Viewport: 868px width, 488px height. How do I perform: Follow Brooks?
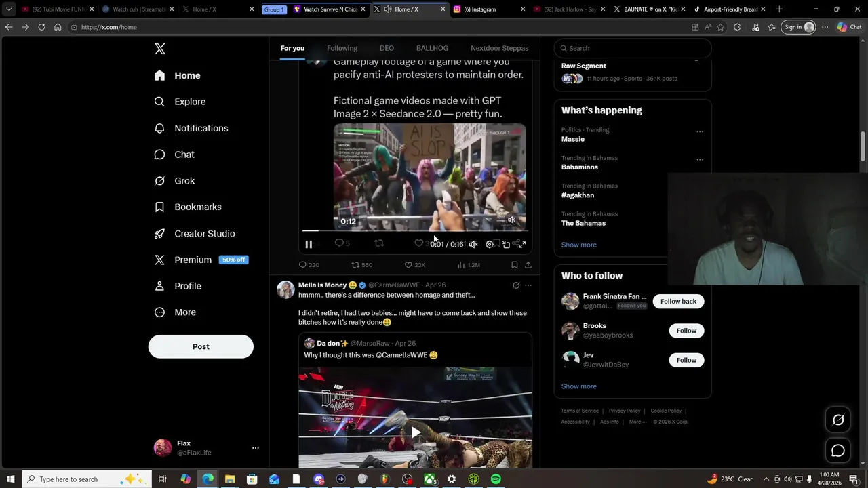[686, 331]
